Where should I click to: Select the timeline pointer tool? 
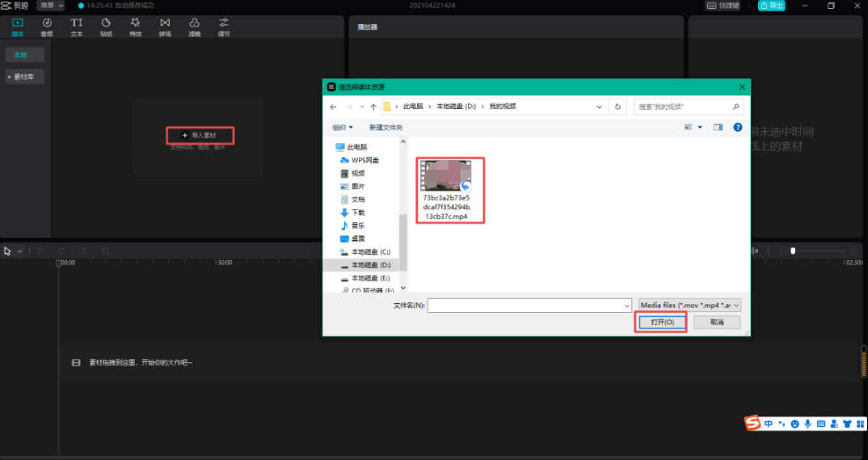pos(8,251)
